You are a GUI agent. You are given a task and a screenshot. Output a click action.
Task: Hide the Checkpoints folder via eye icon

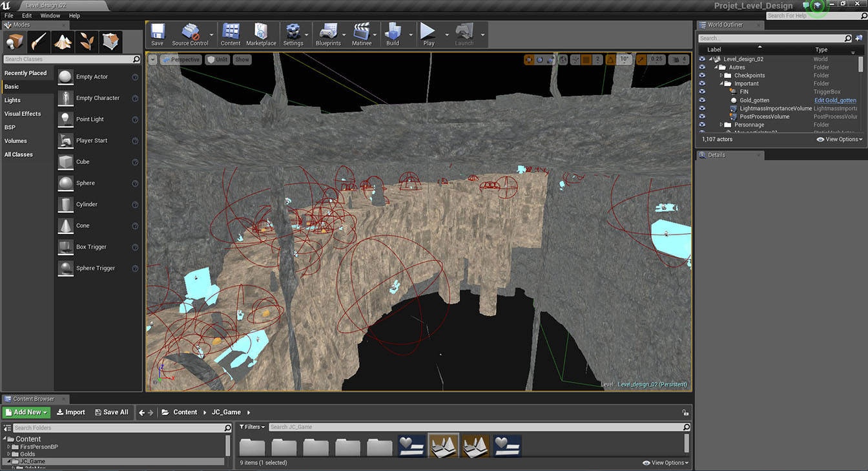(x=703, y=76)
